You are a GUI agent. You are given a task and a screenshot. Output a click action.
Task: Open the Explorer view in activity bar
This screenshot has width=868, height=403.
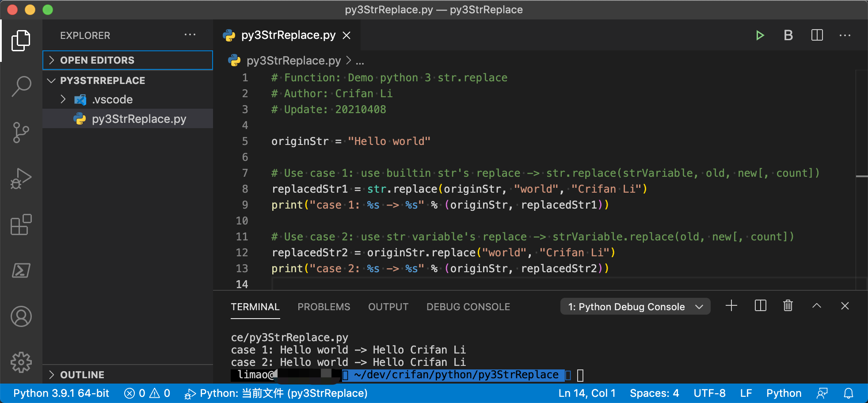(x=21, y=41)
